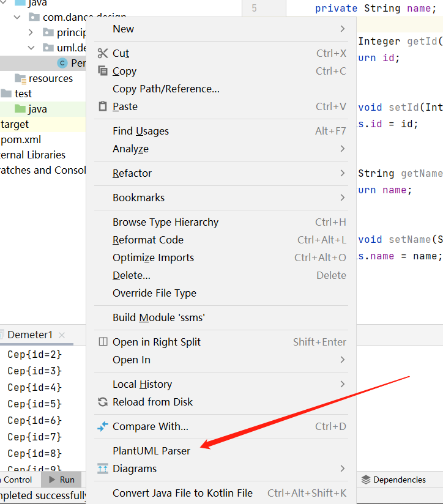The width and height of the screenshot is (443, 504).
Task: Open the Dependencies tool window
Action: click(393, 480)
